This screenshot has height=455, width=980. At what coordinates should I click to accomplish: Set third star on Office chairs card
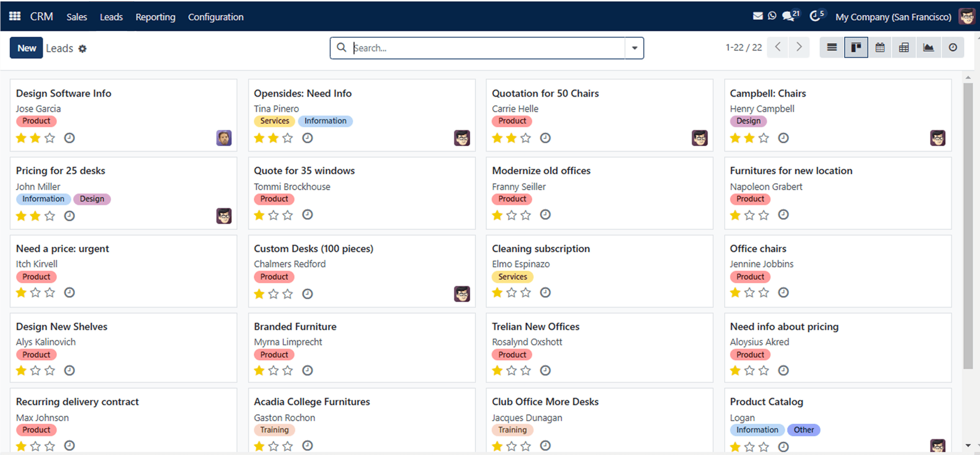tap(764, 292)
